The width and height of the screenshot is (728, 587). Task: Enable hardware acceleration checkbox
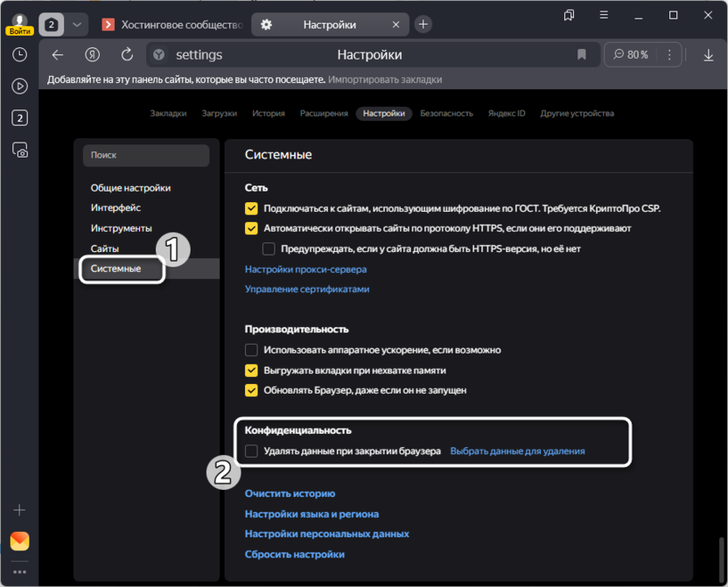coord(251,350)
